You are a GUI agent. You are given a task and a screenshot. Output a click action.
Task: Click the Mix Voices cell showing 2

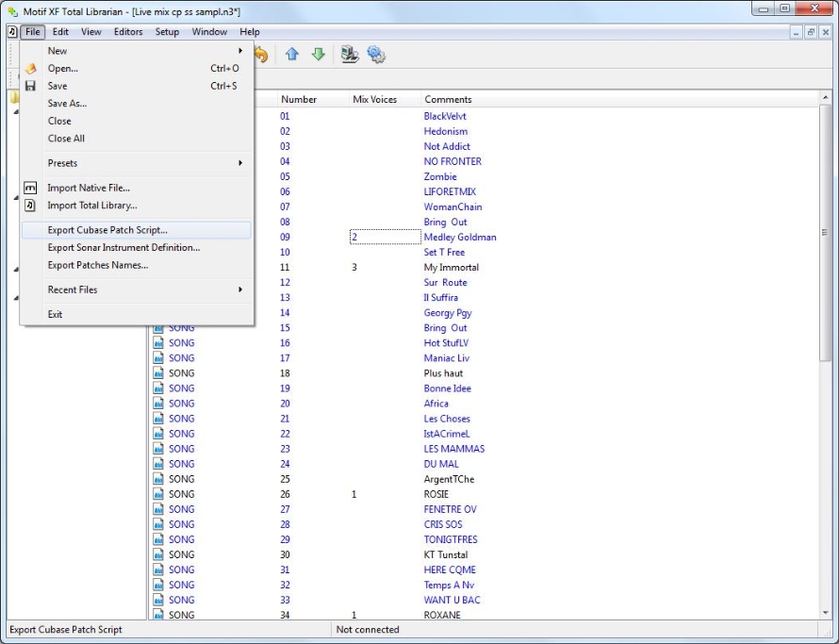pyautogui.click(x=386, y=238)
